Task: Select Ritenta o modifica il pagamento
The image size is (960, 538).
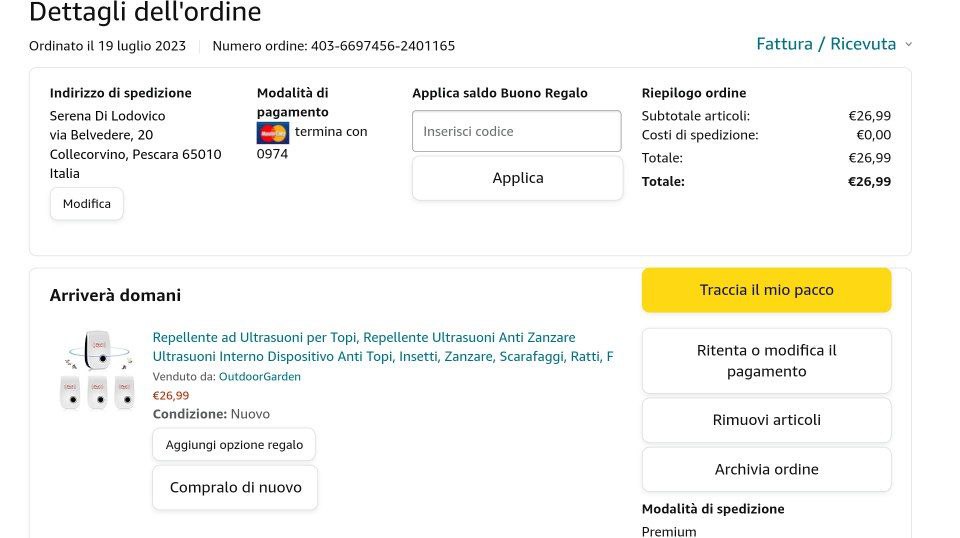Action: (x=766, y=361)
